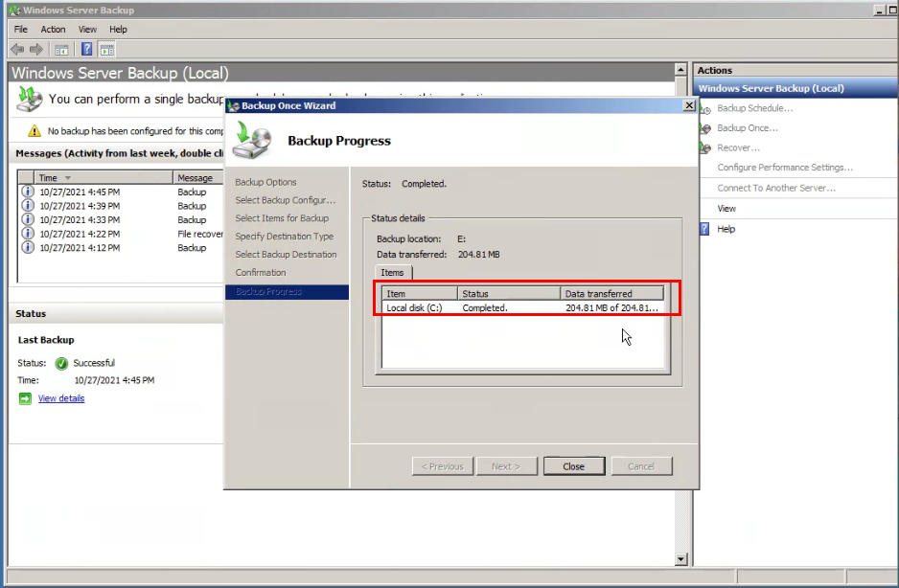Select the 10/27/2021 4:22 PM message row
Screen dimensions: 899x588
pyautogui.click(x=121, y=234)
